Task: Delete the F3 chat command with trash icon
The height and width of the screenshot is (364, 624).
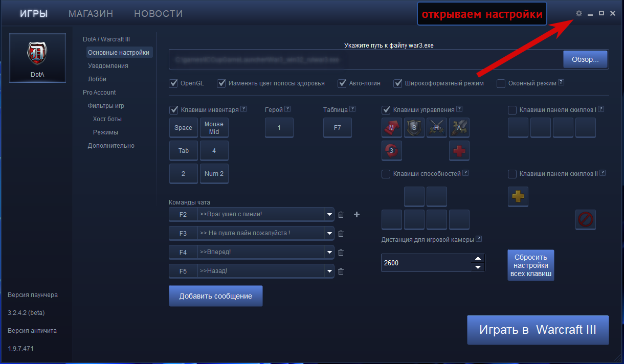Action: pyautogui.click(x=341, y=234)
